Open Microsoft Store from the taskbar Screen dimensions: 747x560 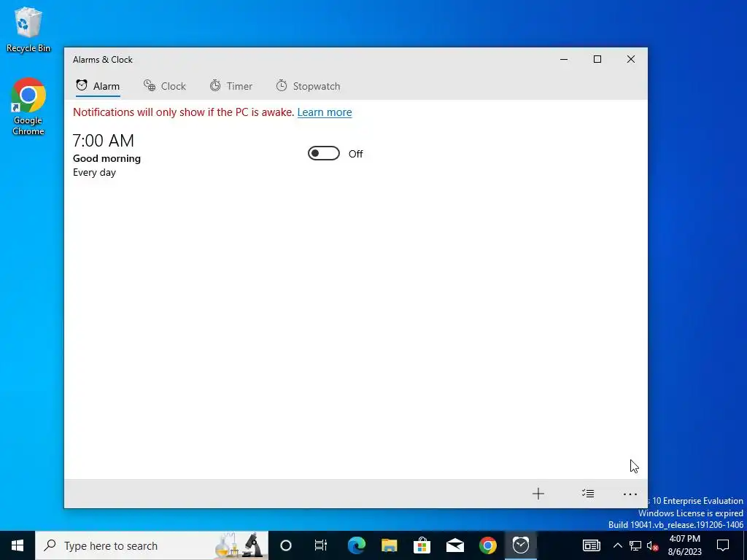[422, 545]
